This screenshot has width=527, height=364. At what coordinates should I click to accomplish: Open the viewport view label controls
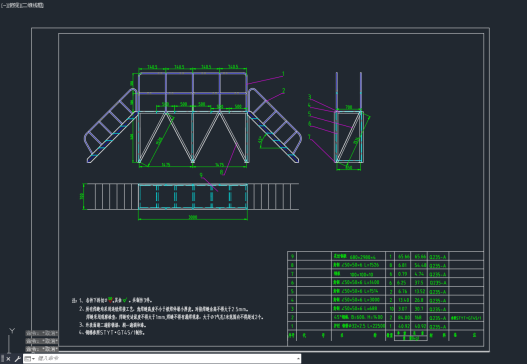click(22, 5)
